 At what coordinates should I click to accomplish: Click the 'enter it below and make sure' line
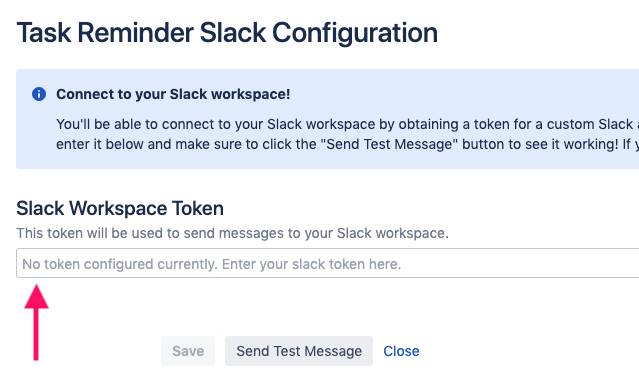click(x=348, y=144)
